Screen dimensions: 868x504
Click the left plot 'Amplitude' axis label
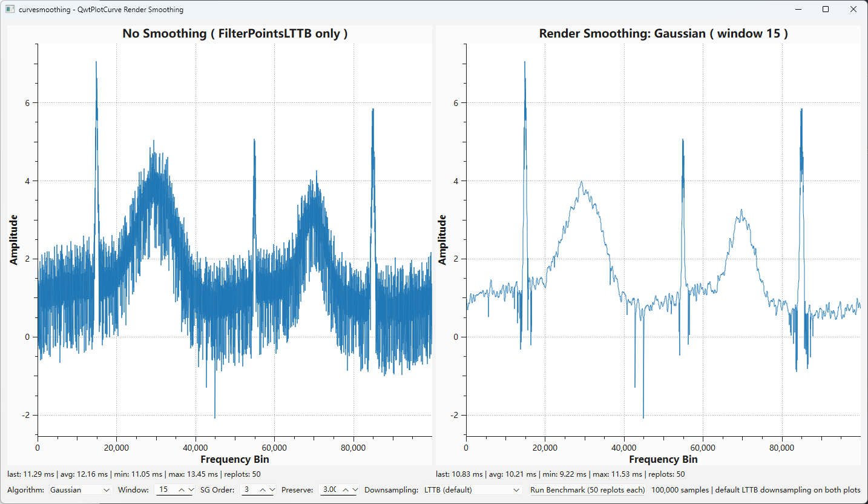point(13,240)
